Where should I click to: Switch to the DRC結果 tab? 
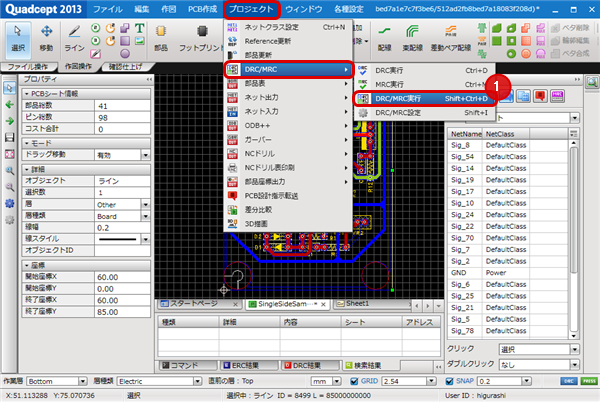point(310,365)
